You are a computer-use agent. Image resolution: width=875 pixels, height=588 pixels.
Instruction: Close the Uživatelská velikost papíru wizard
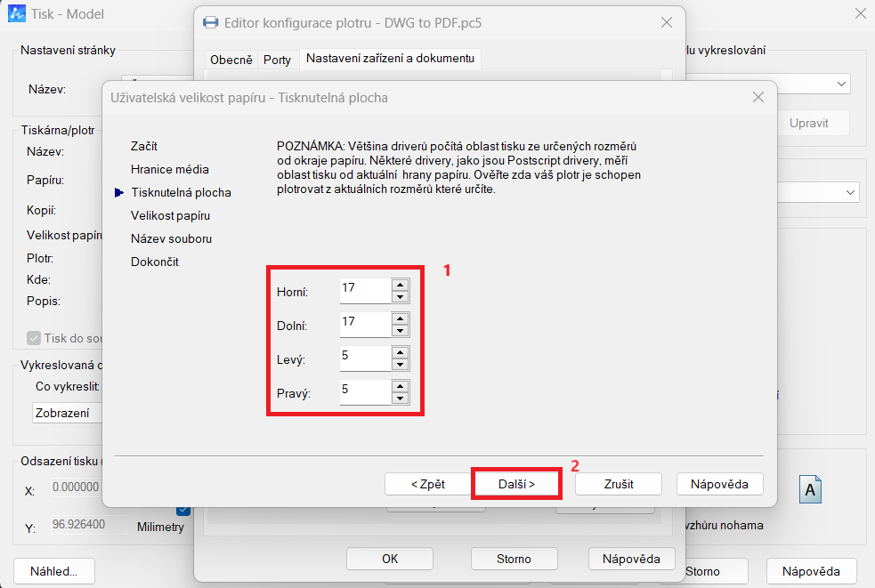(x=758, y=97)
